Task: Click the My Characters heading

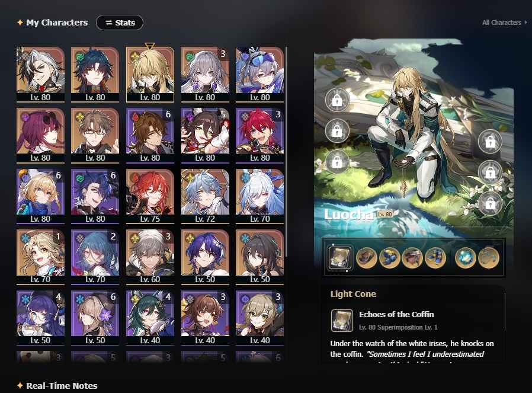Action: [x=57, y=23]
